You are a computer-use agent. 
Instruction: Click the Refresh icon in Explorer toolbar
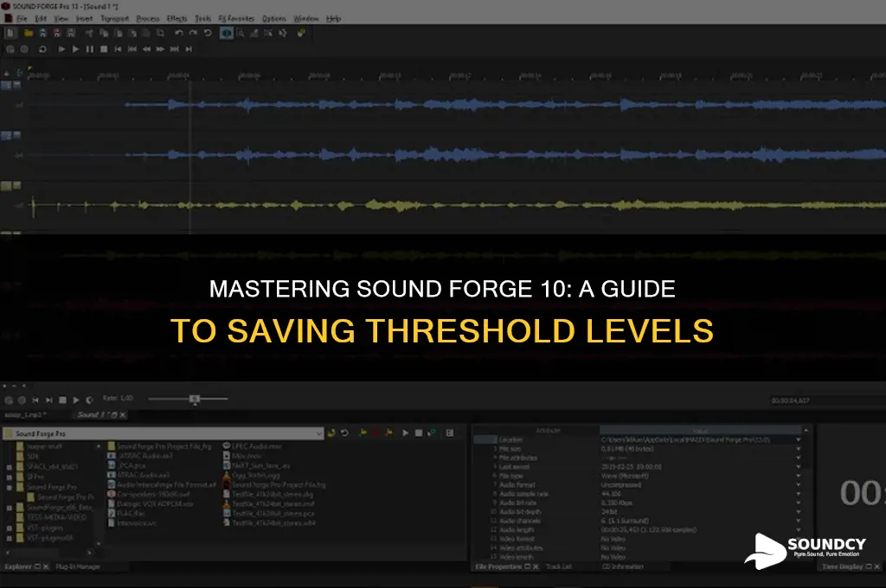(344, 433)
